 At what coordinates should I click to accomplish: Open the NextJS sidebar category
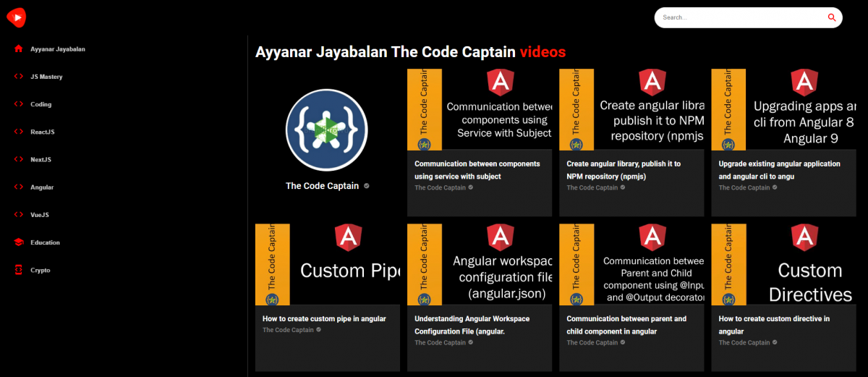[x=41, y=159]
